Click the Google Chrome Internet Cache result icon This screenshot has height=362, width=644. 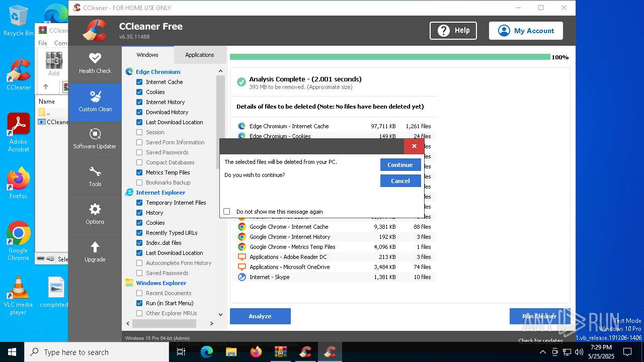click(242, 227)
